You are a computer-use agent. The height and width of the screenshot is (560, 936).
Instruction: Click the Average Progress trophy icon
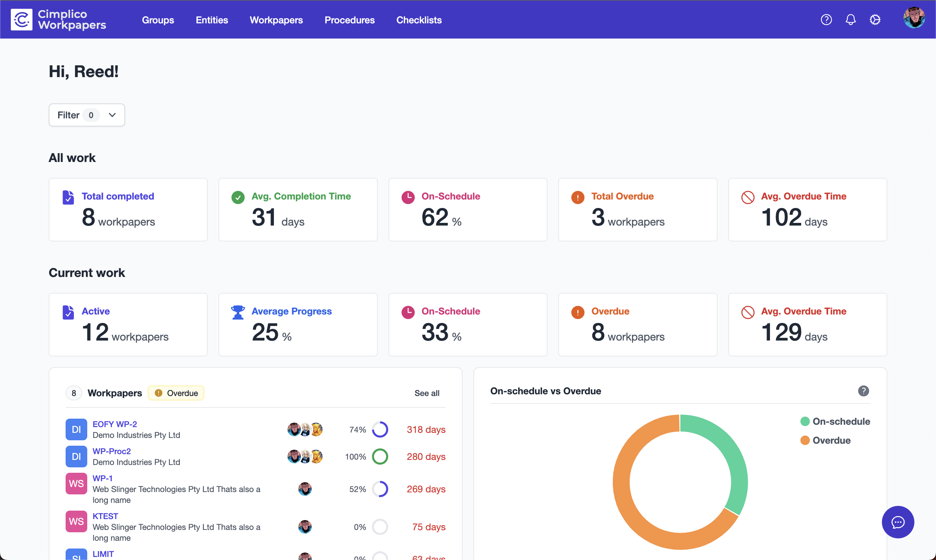238,312
